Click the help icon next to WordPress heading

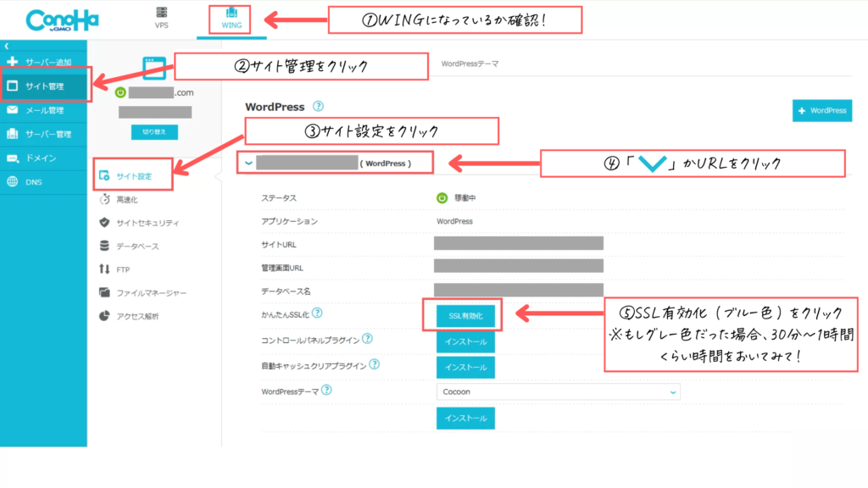tap(318, 106)
